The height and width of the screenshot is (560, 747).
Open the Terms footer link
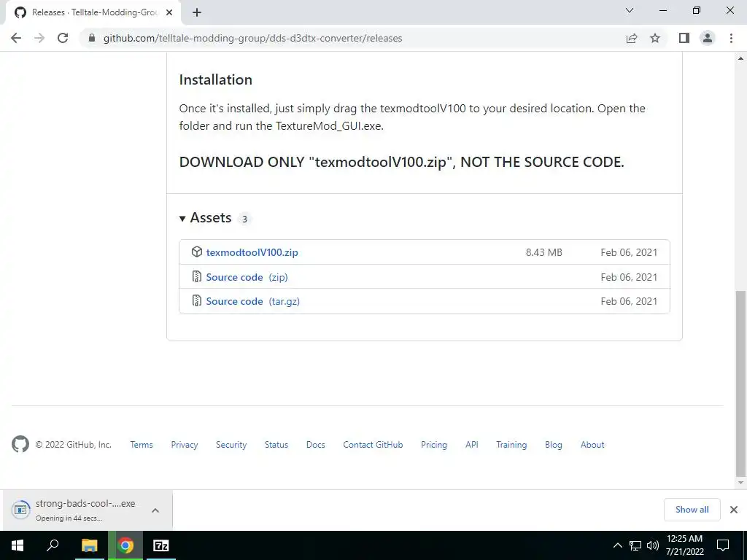coord(142,445)
